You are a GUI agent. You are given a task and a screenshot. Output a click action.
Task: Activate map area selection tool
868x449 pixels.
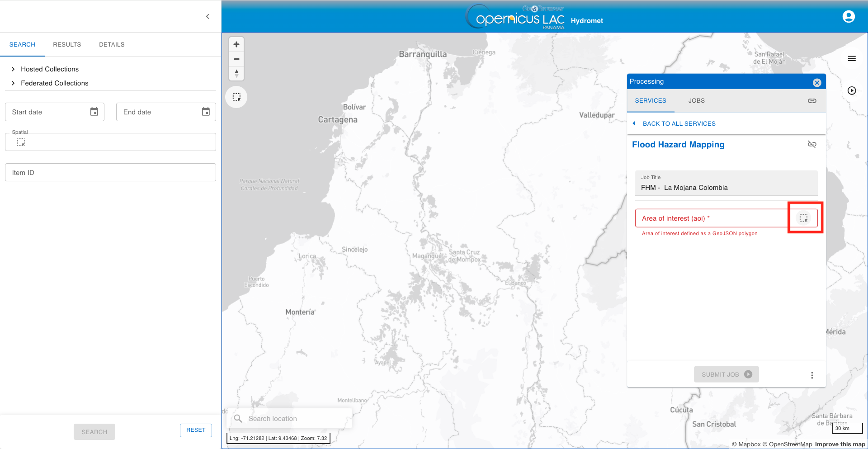tap(236, 97)
